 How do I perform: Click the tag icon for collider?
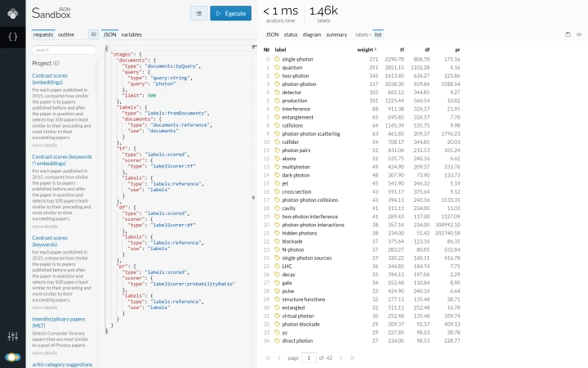point(277,142)
